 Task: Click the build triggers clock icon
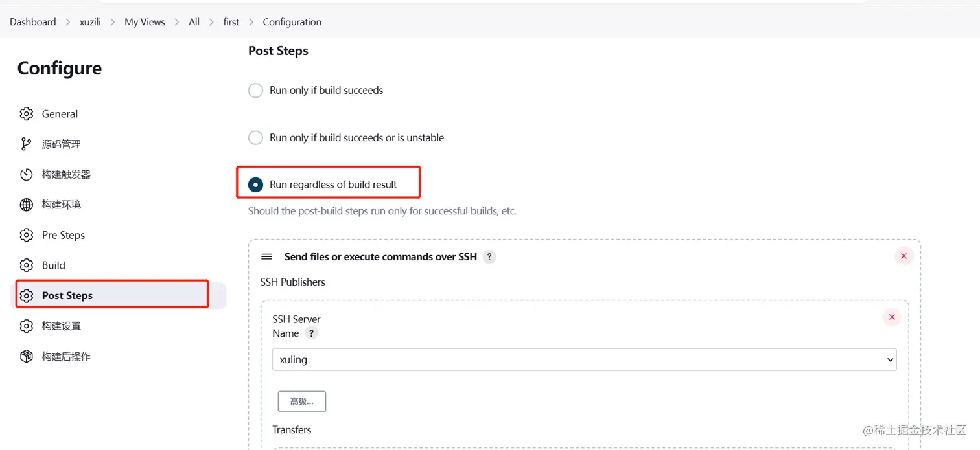coord(26,174)
